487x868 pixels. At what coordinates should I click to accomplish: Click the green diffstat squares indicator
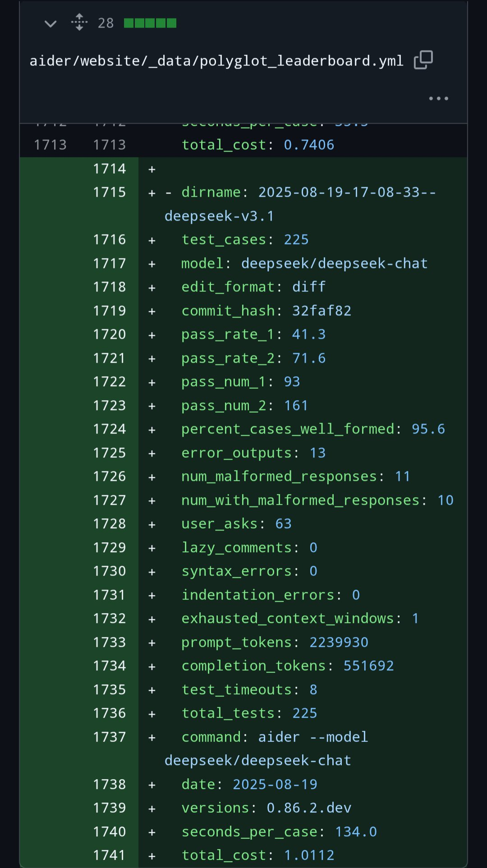click(x=150, y=23)
